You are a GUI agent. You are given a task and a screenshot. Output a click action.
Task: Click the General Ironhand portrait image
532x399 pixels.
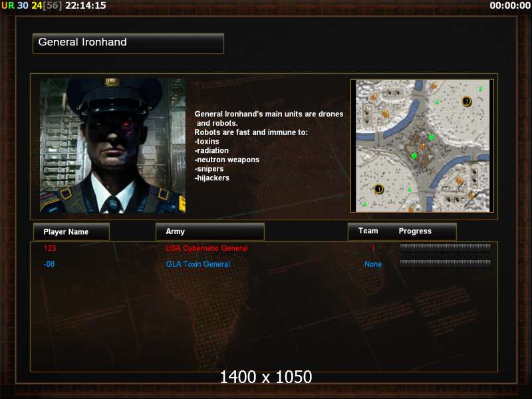(x=112, y=146)
